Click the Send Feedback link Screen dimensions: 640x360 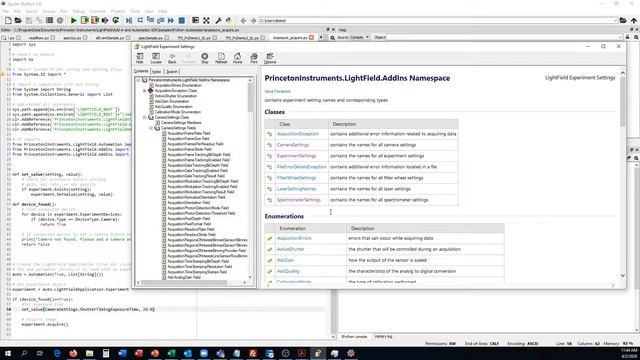(278, 91)
